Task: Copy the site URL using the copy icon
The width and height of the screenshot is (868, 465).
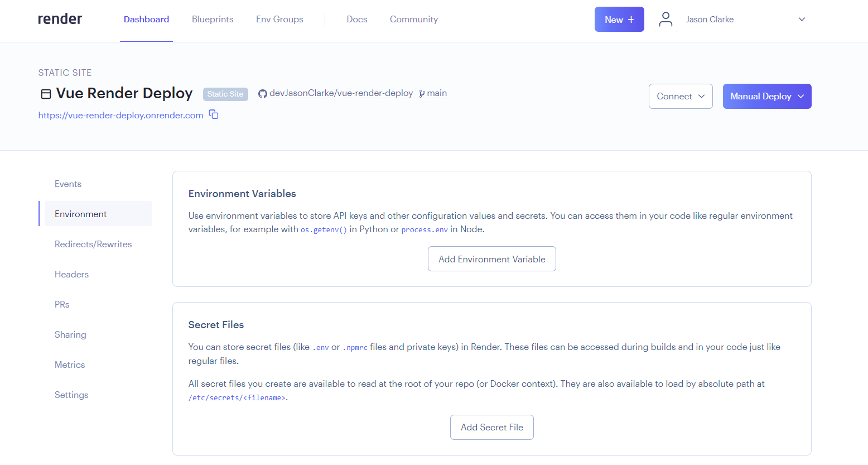Action: [x=214, y=114]
